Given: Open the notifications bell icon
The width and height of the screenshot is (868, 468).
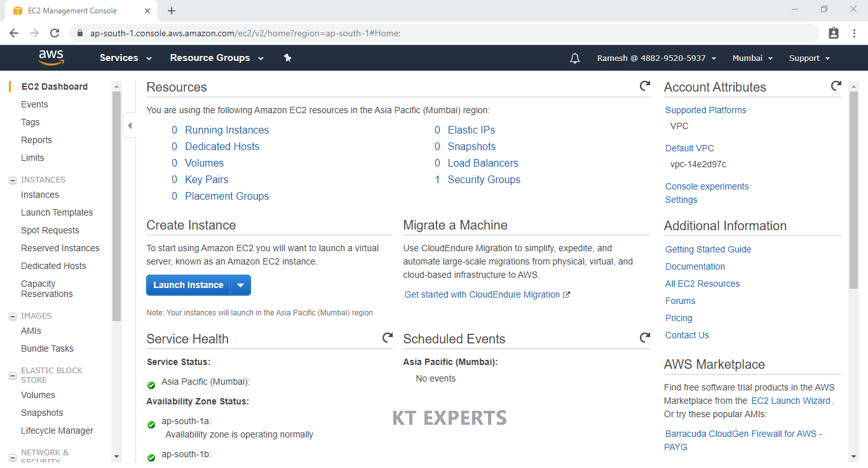Looking at the screenshot, I should [575, 59].
